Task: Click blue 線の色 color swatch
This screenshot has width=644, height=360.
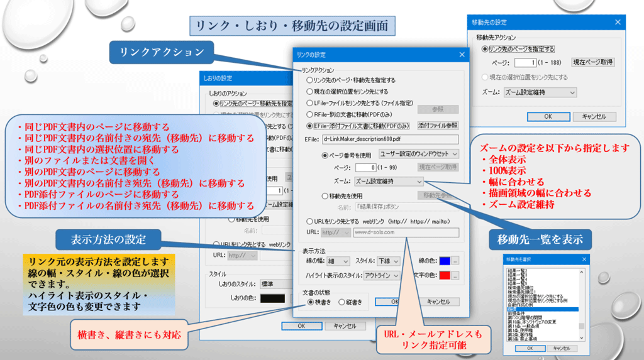Action: coord(444,261)
